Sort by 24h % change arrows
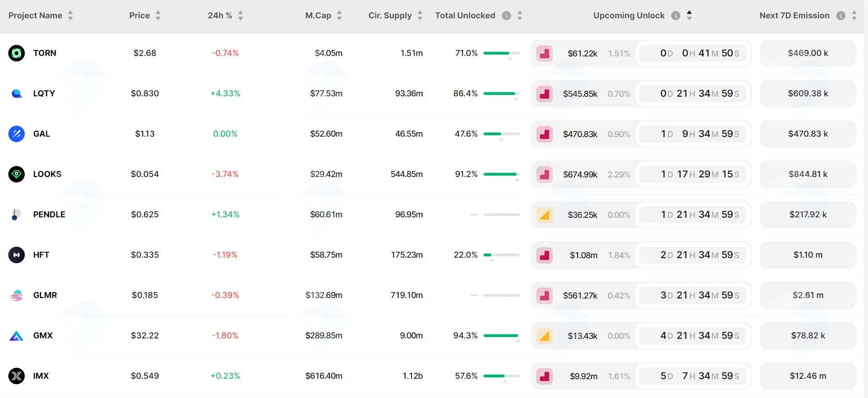The width and height of the screenshot is (868, 398). [240, 16]
